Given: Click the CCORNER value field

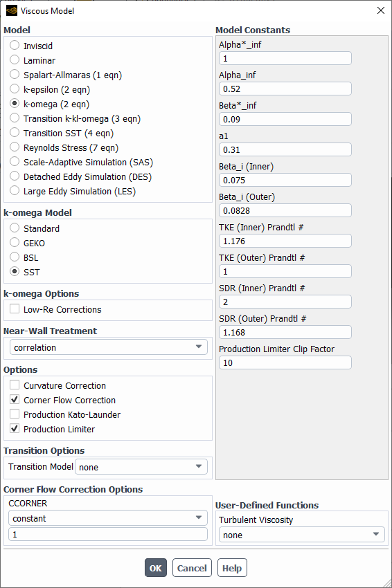Looking at the screenshot, I should coord(108,534).
